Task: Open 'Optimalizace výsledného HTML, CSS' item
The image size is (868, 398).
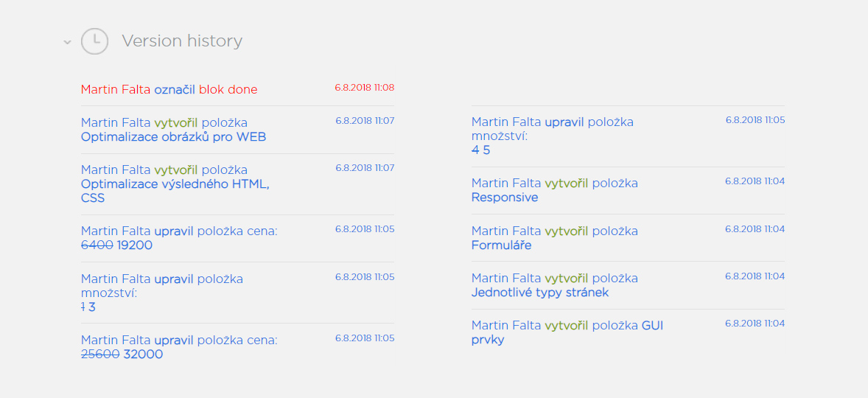Action: click(175, 191)
